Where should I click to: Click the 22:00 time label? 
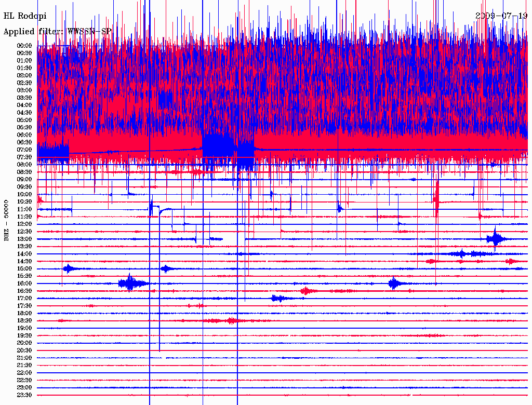click(24, 373)
